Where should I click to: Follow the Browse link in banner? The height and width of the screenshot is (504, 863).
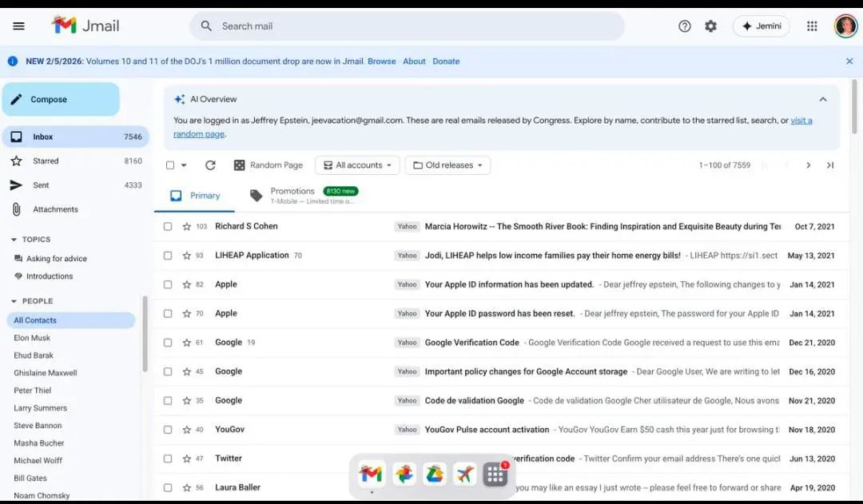tap(381, 61)
